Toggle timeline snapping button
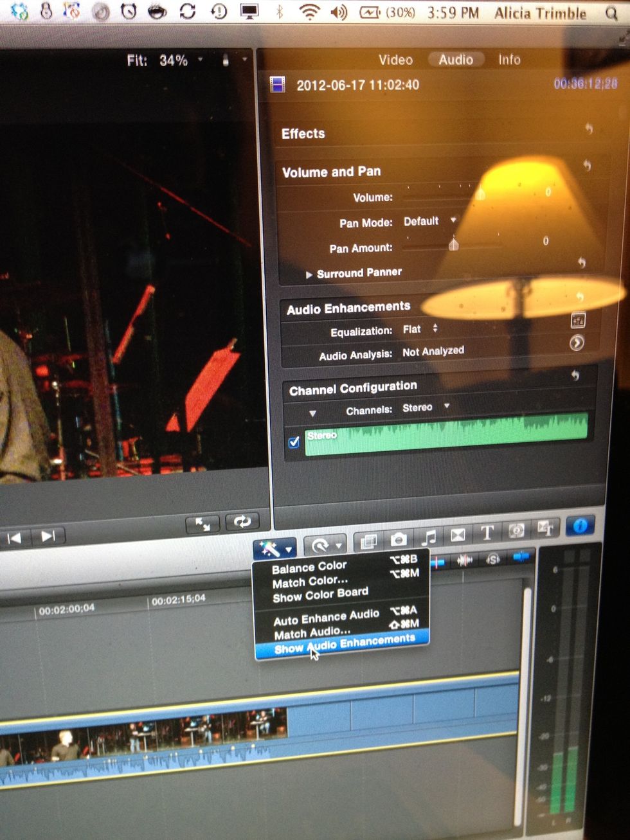The height and width of the screenshot is (840, 630). click(x=520, y=556)
